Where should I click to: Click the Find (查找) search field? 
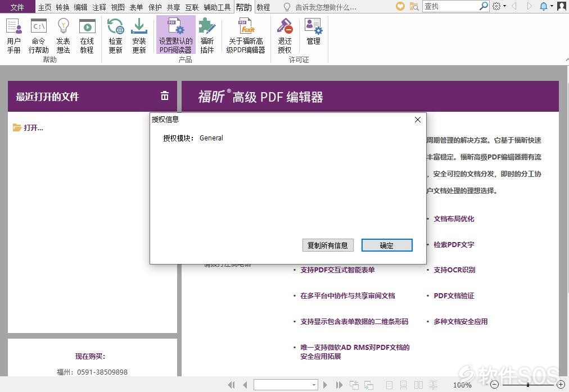451,6
